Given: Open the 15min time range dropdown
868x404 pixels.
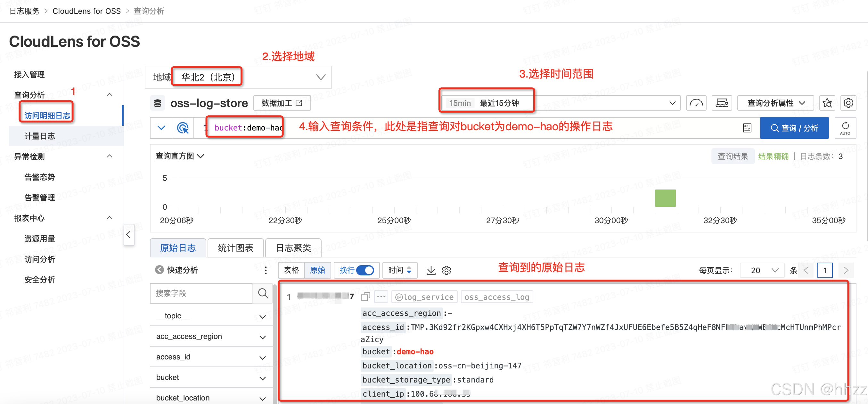Looking at the screenshot, I should pyautogui.click(x=672, y=103).
